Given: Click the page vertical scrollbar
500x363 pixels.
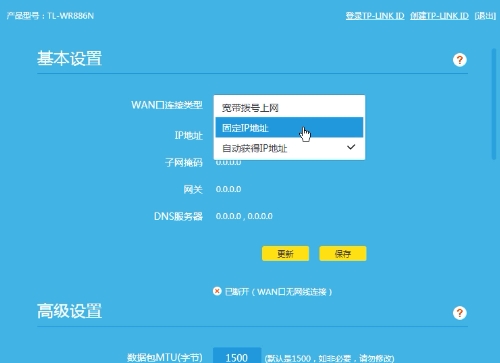Looking at the screenshot, I should (x=494, y=104).
